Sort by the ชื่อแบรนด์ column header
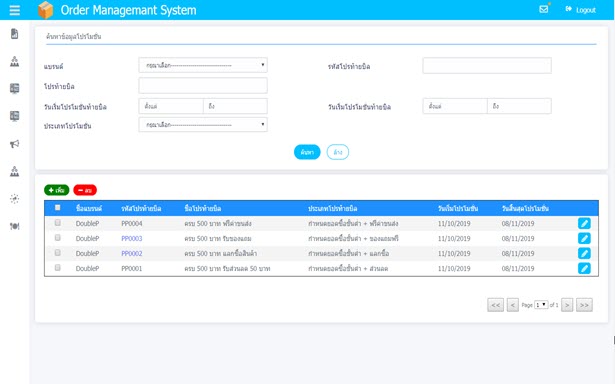Screen dimensions: 615x384 pos(89,208)
